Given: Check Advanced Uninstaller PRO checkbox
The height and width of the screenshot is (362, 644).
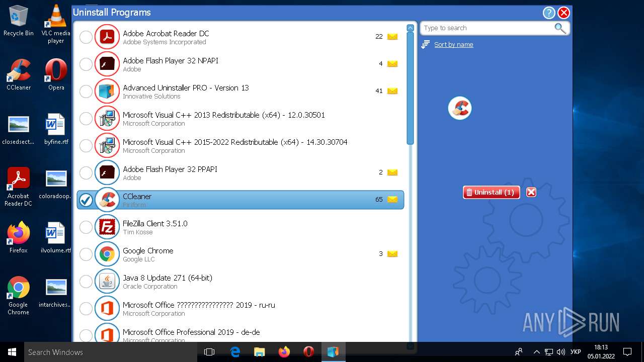Looking at the screenshot, I should [x=86, y=91].
